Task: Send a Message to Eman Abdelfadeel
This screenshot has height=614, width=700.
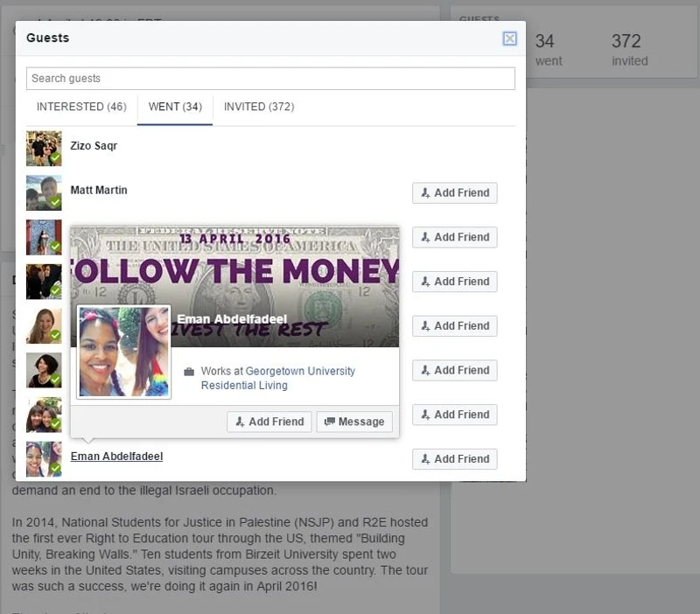Action: (x=354, y=422)
